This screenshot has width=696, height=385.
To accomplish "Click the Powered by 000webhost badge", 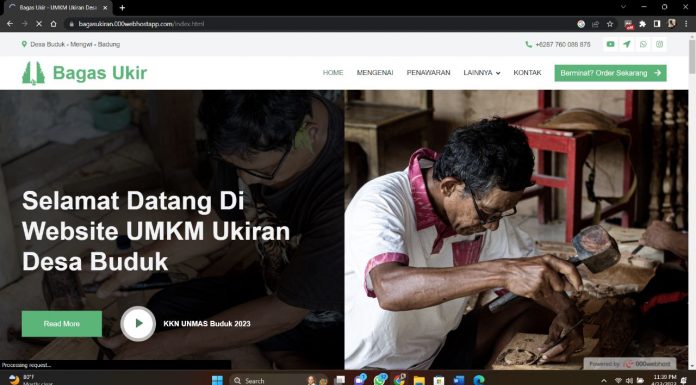I will (629, 364).
